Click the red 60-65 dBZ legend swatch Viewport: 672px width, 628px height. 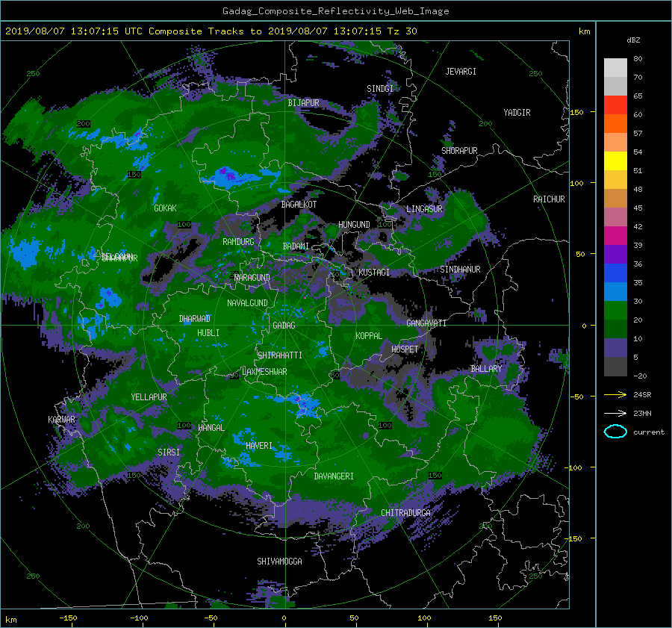[x=615, y=105]
